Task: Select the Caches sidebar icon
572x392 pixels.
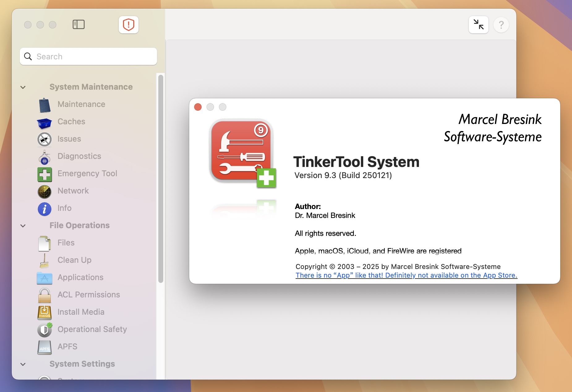Action: point(45,122)
